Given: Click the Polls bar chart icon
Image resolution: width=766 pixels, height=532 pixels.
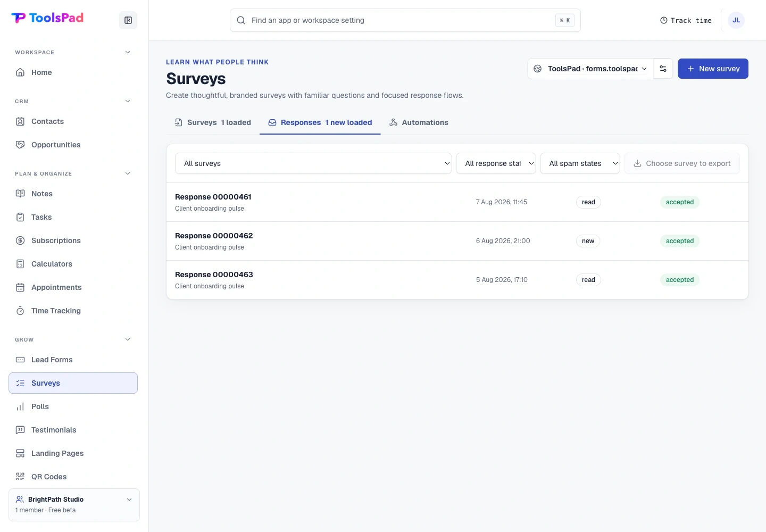Looking at the screenshot, I should [20, 406].
